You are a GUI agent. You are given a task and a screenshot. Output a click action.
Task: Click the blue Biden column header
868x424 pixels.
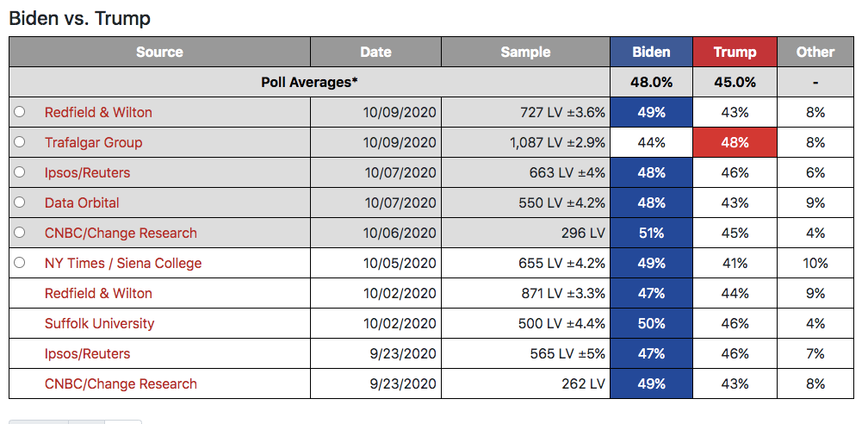(652, 52)
